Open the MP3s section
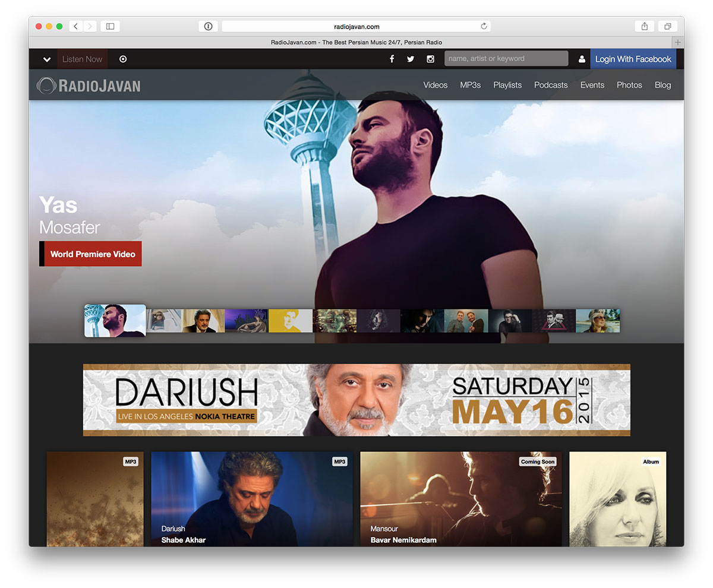Screen dimensions: 713x588 (x=471, y=85)
